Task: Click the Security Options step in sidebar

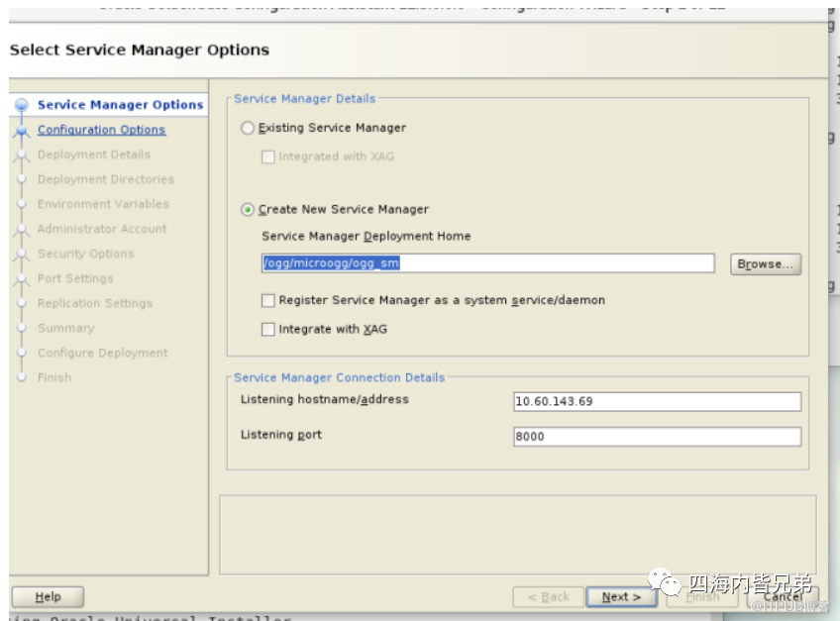Action: (85, 254)
